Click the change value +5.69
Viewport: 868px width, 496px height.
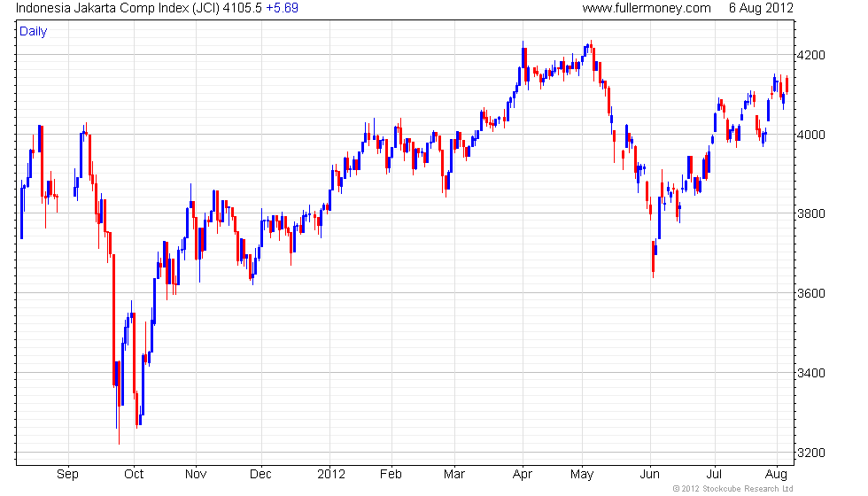(x=283, y=8)
